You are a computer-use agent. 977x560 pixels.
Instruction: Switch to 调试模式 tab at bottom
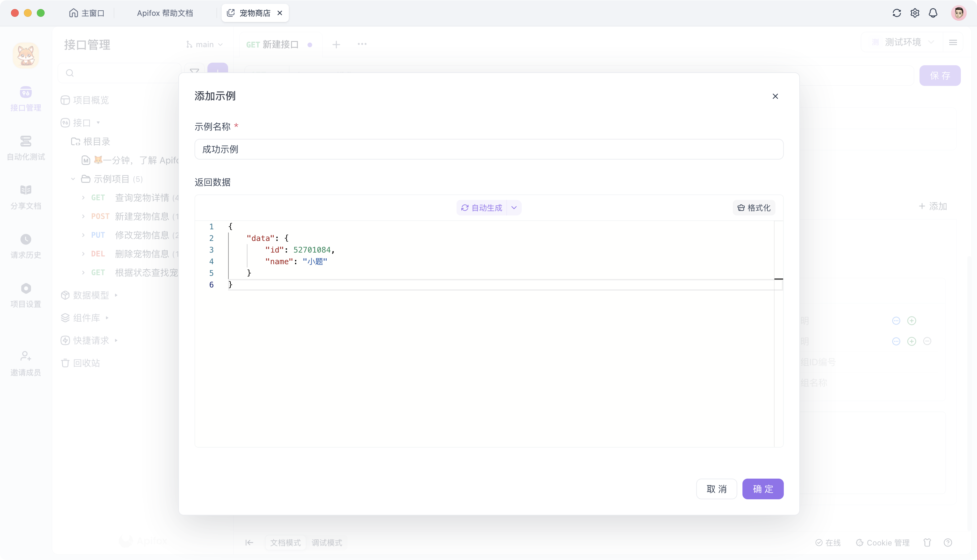pyautogui.click(x=327, y=543)
